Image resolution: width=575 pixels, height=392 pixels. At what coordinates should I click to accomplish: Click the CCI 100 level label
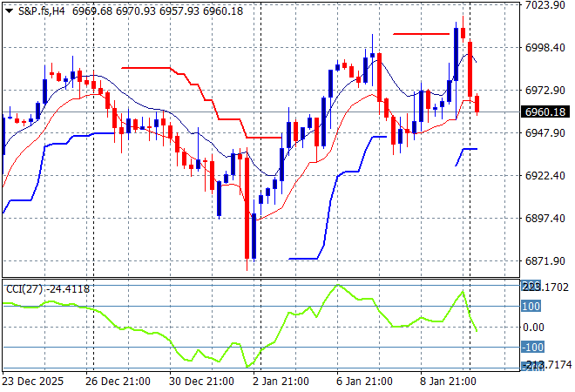pos(531,306)
